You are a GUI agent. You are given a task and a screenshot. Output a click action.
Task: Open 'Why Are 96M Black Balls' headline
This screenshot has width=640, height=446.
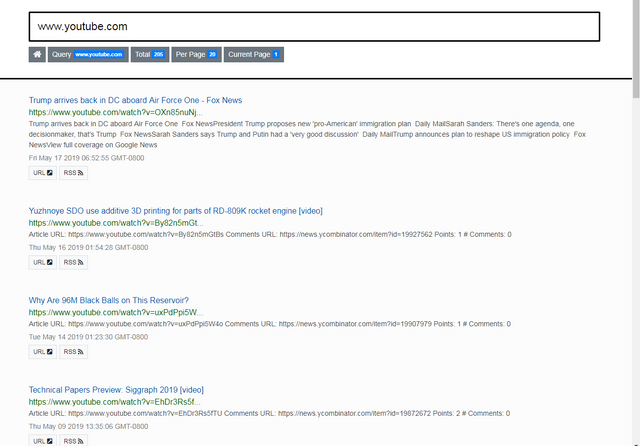pos(109,300)
